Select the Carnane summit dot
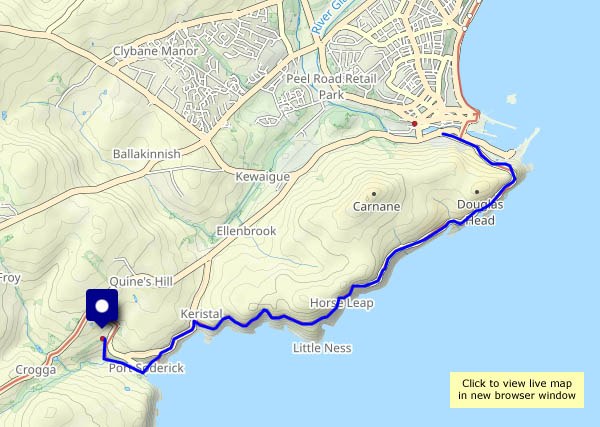The image size is (600, 427). click(373, 194)
